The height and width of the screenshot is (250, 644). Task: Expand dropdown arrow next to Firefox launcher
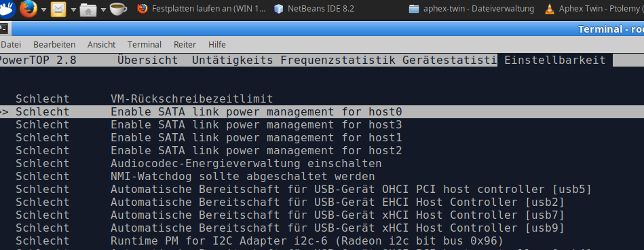pyautogui.click(x=43, y=10)
